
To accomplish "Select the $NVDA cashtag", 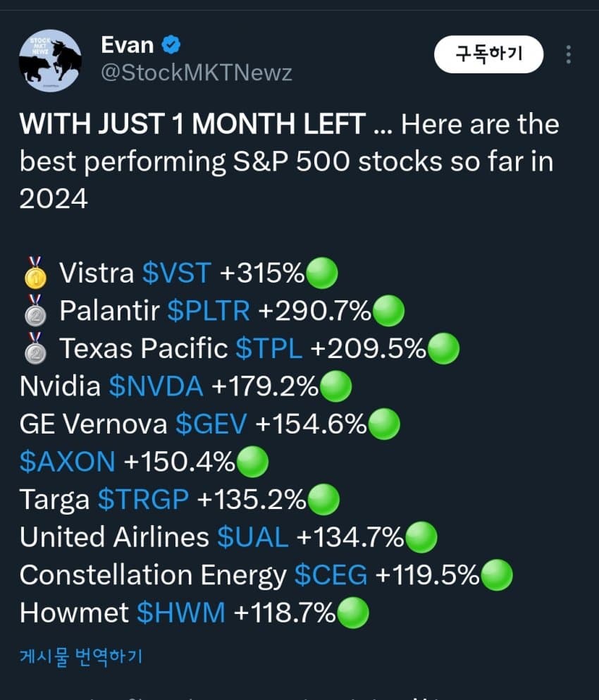I will [156, 386].
